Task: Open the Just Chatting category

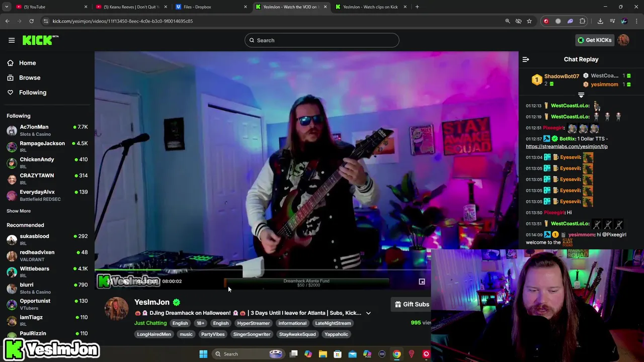Action: [x=150, y=323]
